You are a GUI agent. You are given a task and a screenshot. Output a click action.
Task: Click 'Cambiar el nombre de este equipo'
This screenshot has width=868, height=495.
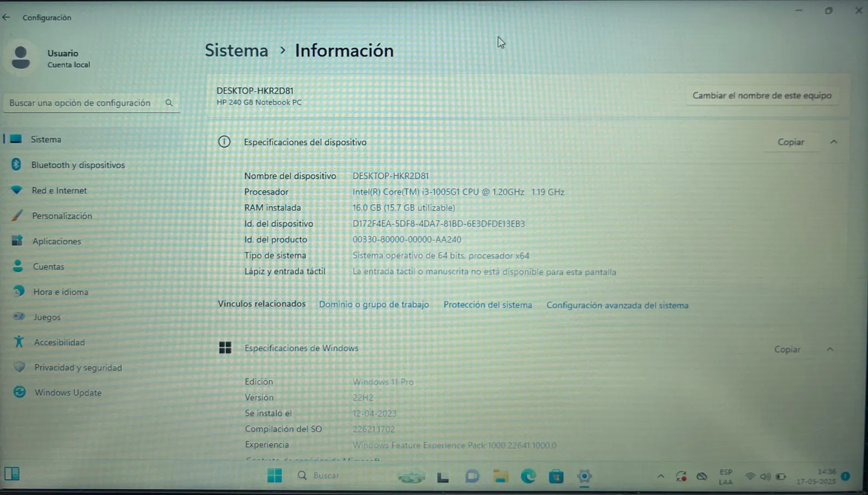click(x=762, y=96)
